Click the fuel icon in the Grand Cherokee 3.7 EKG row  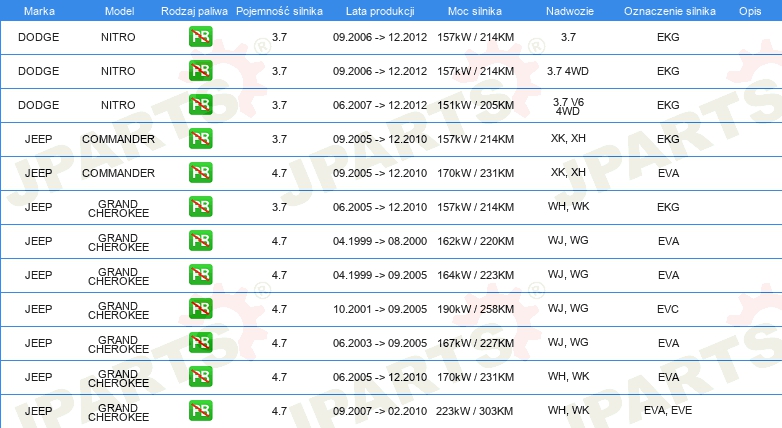(200, 206)
